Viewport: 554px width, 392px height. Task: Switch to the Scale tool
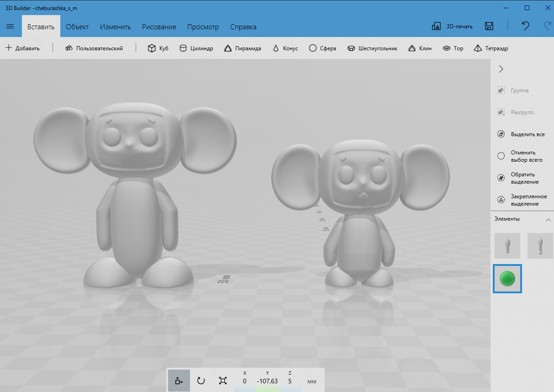223,381
